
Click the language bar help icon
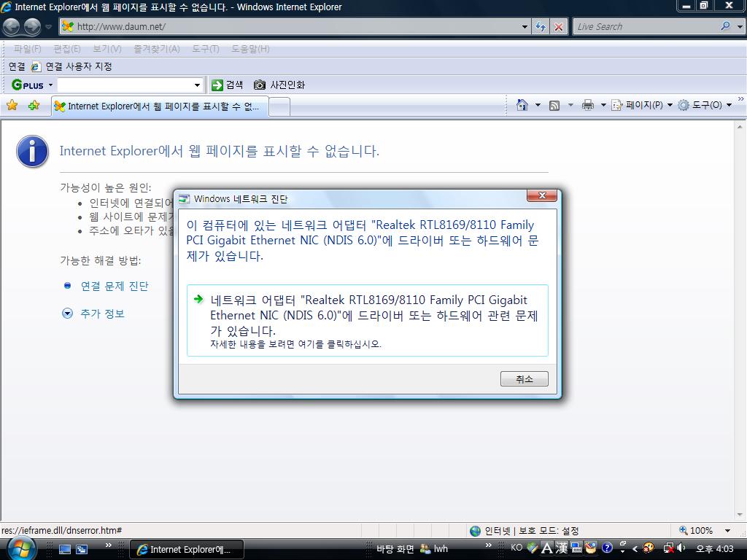[607, 548]
